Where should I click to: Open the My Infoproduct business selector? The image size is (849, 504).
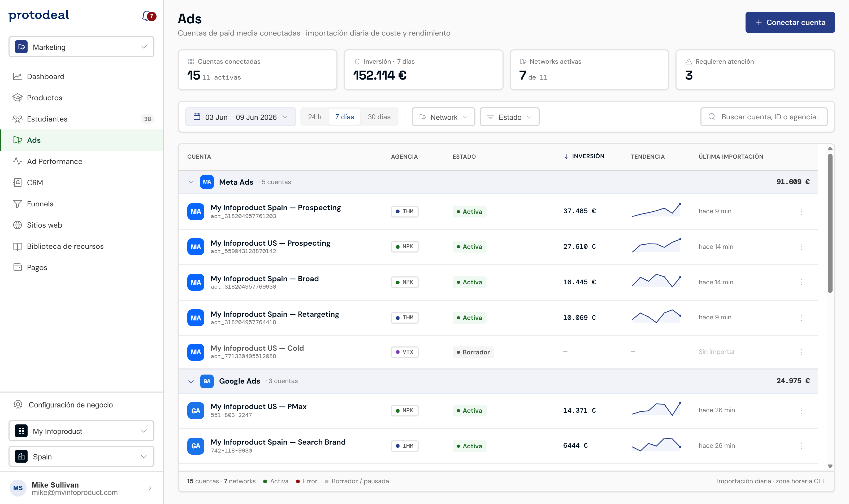(x=81, y=431)
